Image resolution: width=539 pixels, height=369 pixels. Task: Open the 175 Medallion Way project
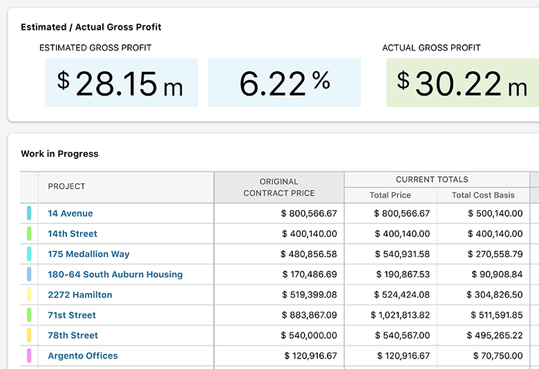coord(88,254)
